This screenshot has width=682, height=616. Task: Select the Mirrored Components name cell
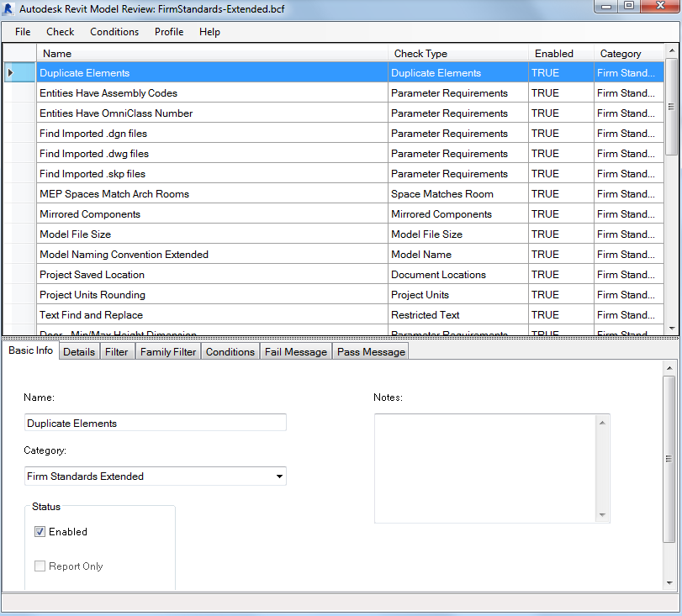[212, 214]
